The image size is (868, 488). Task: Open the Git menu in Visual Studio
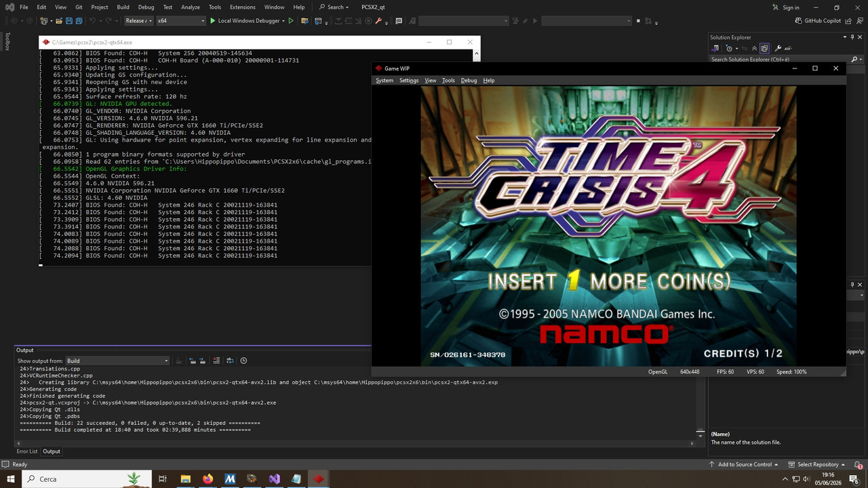(x=79, y=7)
